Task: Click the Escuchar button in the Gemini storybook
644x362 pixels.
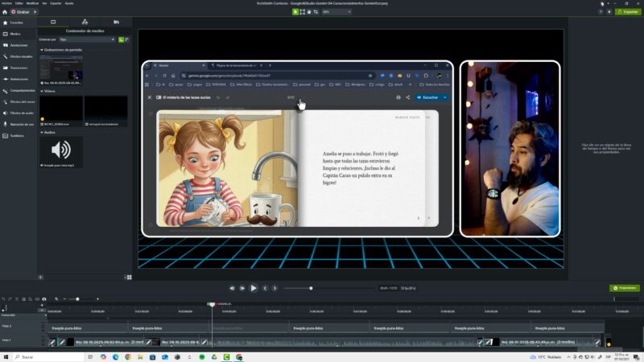Action: tap(427, 97)
